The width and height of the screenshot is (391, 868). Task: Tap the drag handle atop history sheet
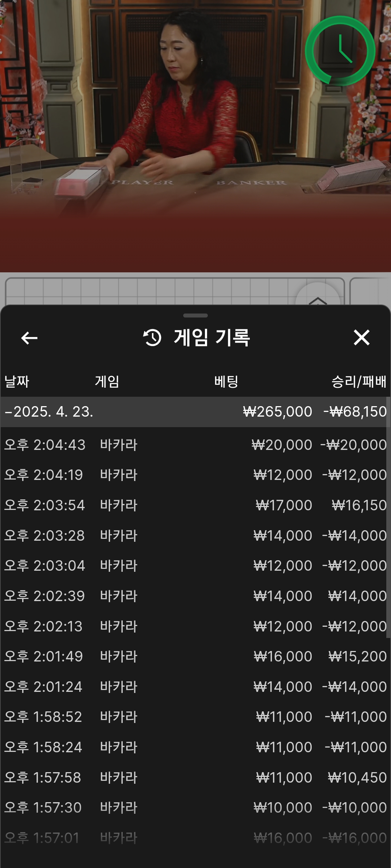(x=195, y=316)
